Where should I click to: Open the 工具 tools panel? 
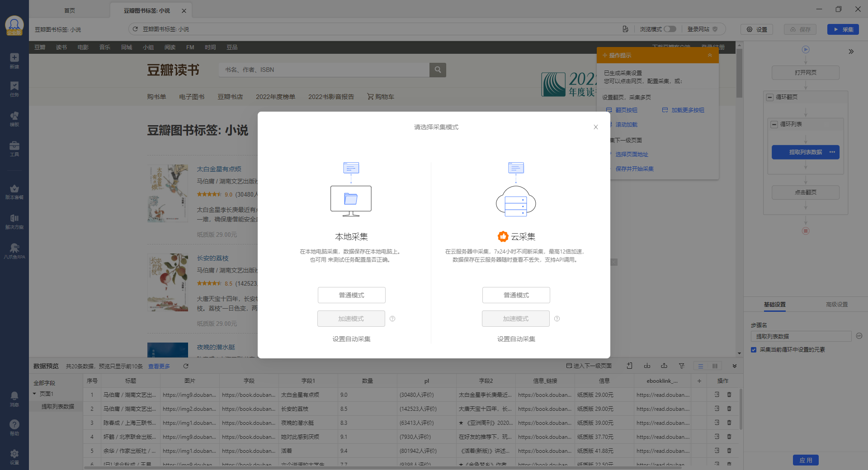click(14, 147)
